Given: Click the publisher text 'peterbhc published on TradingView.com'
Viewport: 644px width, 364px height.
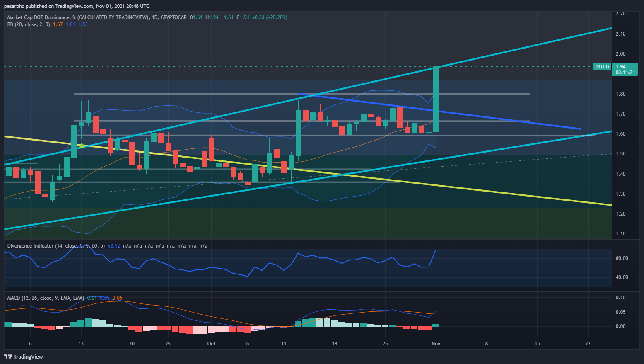Looking at the screenshot, I should (x=48, y=6).
